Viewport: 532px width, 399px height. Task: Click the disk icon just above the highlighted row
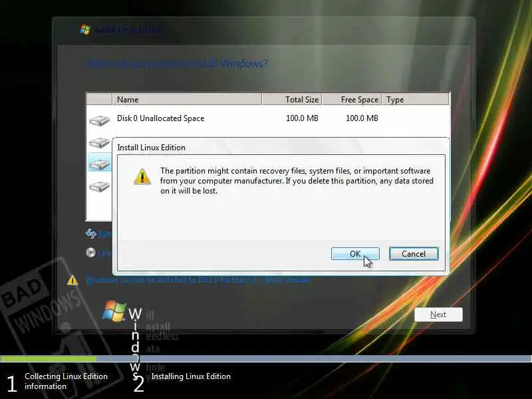(99, 142)
